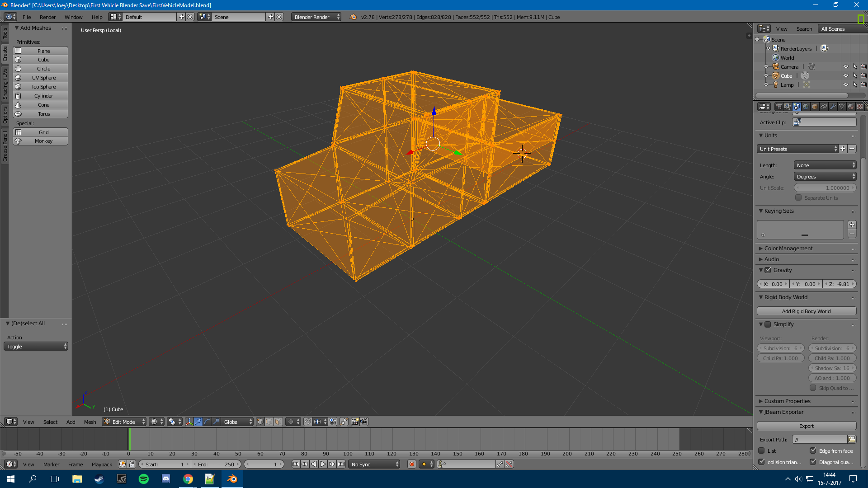Select scale manipulator icon
The image size is (868, 488).
[x=216, y=422]
